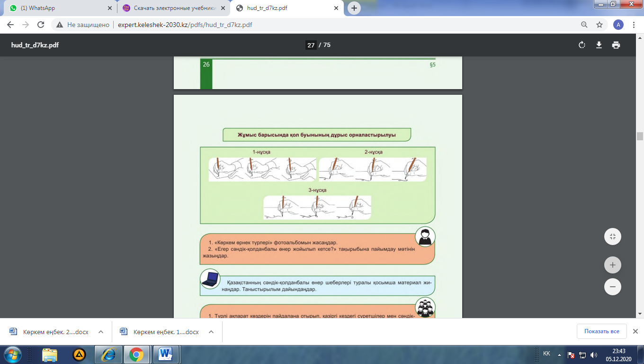Bookmark this page with the star
This screenshot has height=364, width=644.
599,25
